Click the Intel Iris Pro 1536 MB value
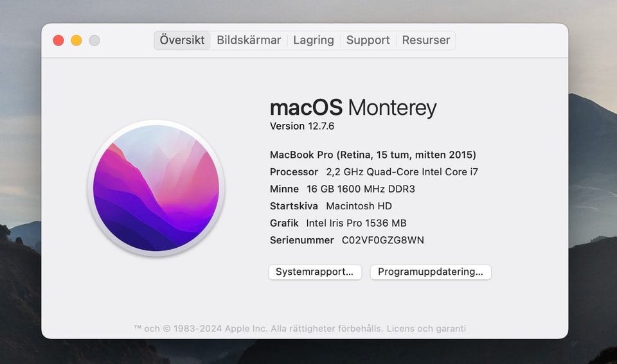The image size is (617, 364). tap(356, 223)
